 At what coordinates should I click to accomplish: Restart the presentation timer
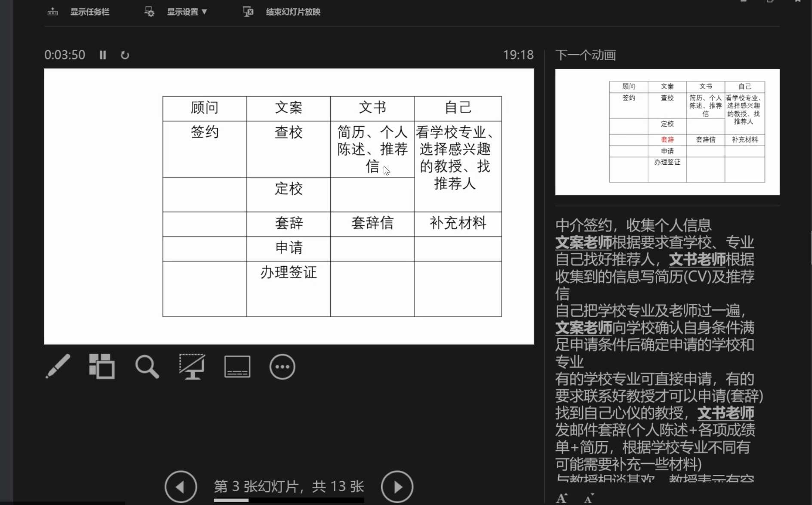(x=125, y=55)
